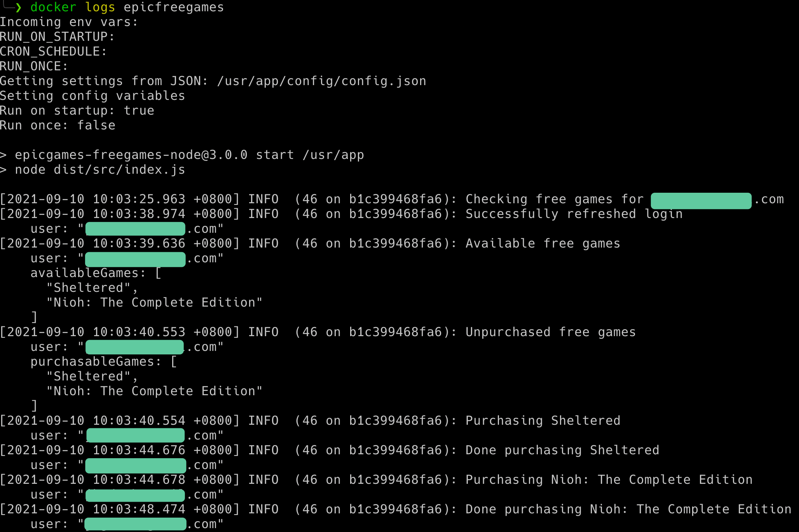Click the timestamp '10:03:48.474'
The width and height of the screenshot is (799, 532).
(x=139, y=509)
